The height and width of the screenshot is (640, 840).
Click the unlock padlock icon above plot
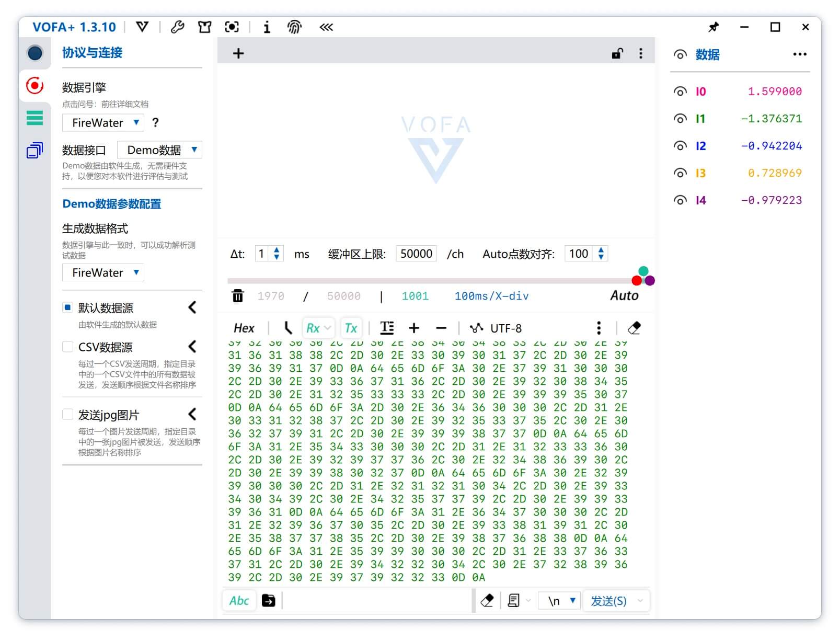(617, 53)
